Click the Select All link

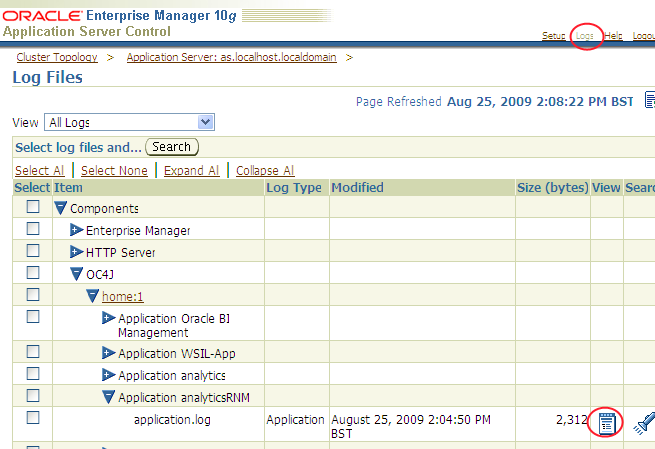tap(40, 171)
